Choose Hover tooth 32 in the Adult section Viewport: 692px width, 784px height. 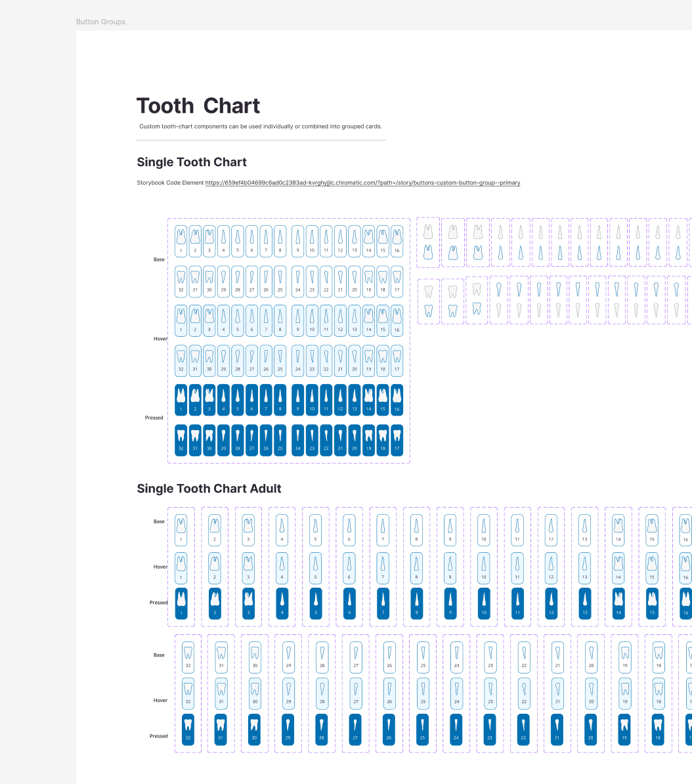click(x=188, y=693)
